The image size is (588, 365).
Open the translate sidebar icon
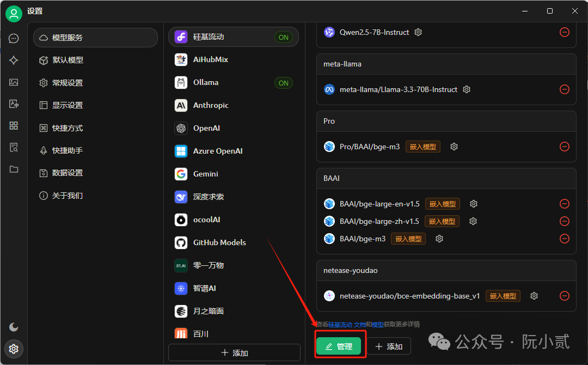14,104
